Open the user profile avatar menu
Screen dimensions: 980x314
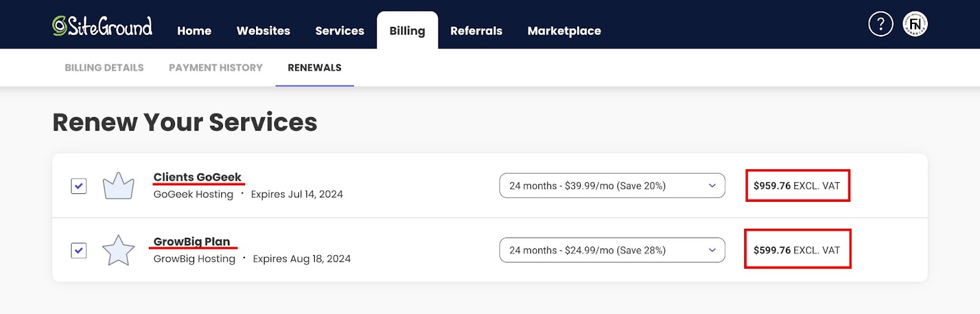[915, 24]
